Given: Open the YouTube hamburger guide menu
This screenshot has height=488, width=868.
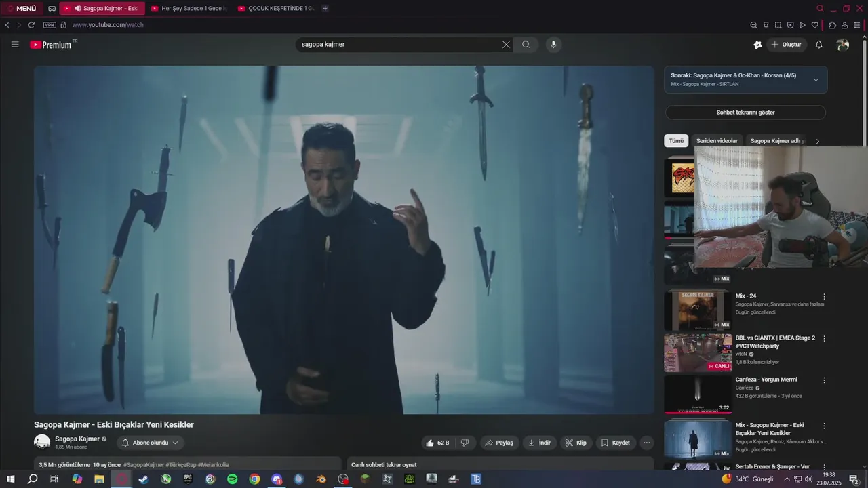Looking at the screenshot, I should click(15, 45).
